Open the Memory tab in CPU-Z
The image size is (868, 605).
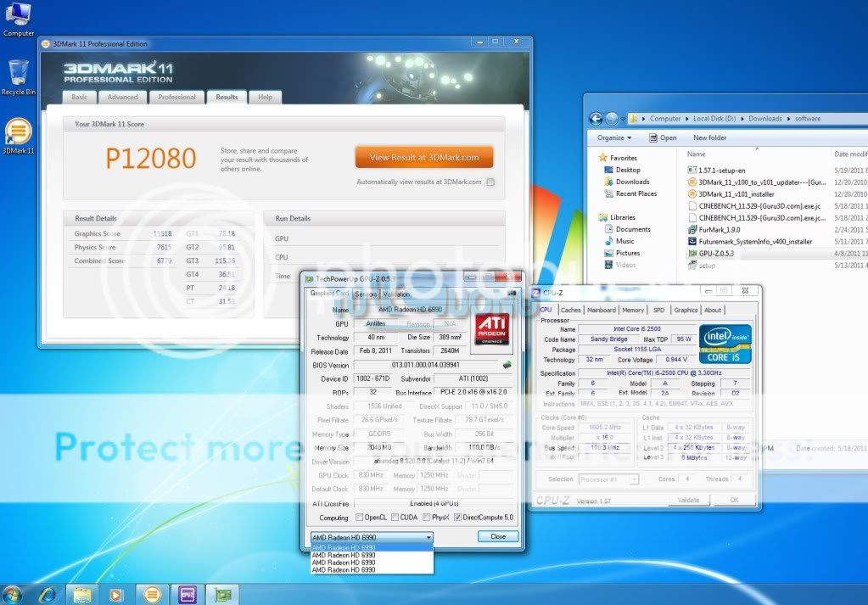coord(633,311)
